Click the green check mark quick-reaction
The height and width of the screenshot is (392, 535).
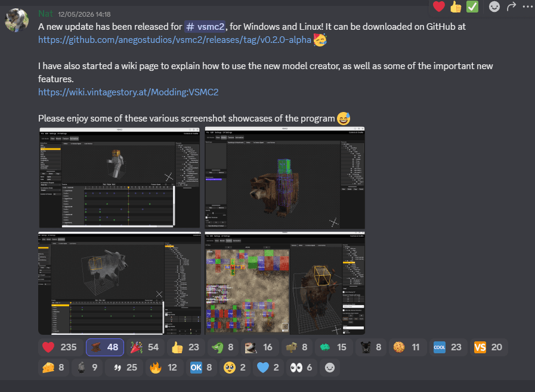(x=472, y=7)
